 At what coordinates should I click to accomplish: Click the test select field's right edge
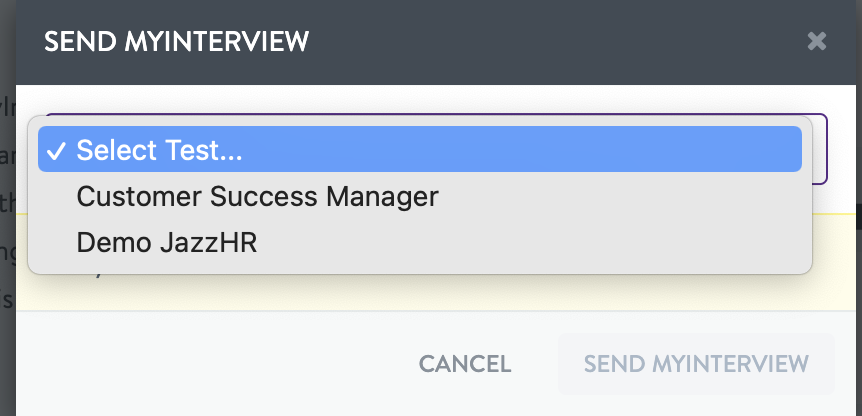pos(820,150)
